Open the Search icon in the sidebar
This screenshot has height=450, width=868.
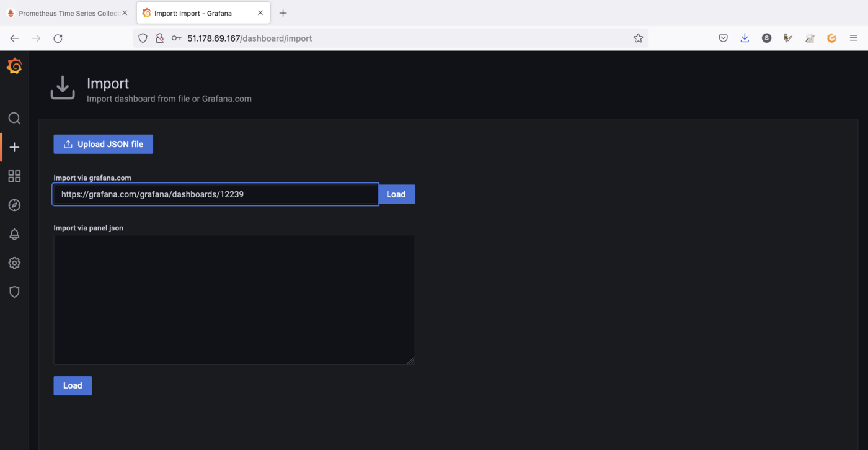coord(14,118)
